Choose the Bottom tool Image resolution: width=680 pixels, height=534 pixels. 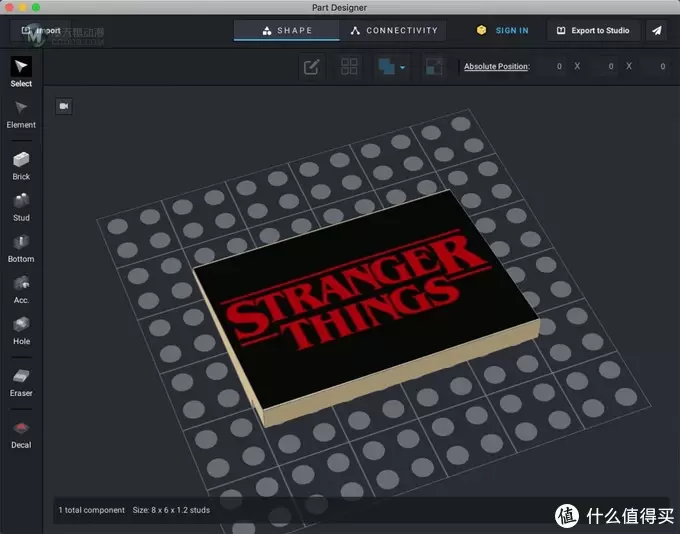coord(21,249)
